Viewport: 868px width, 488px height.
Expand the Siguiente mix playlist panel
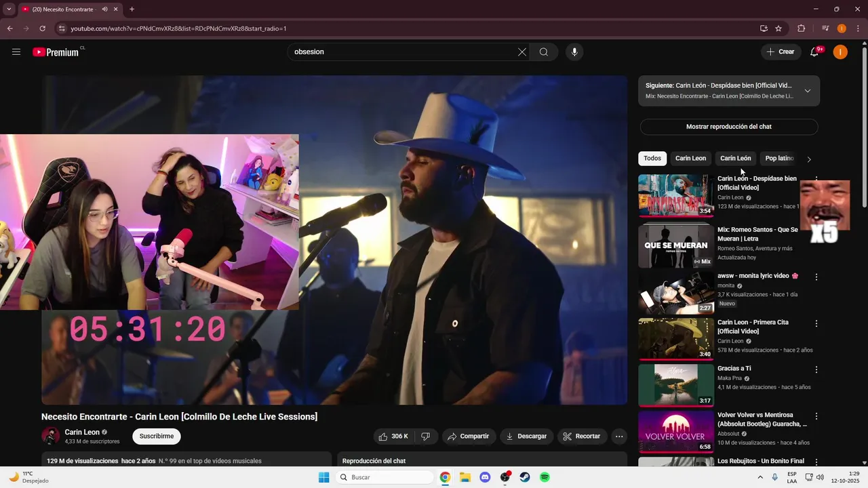[807, 91]
